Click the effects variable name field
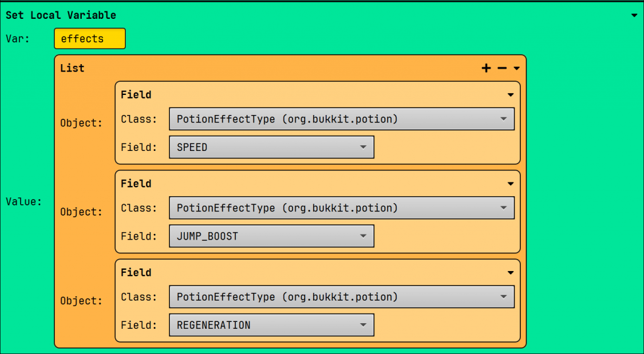The image size is (644, 354). (x=89, y=38)
